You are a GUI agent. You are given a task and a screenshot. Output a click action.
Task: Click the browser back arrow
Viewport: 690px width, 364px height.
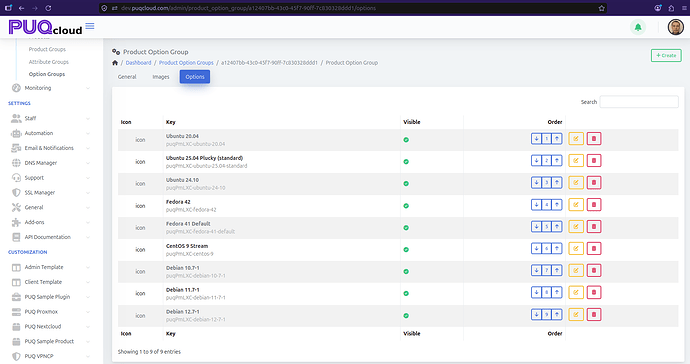(x=21, y=8)
